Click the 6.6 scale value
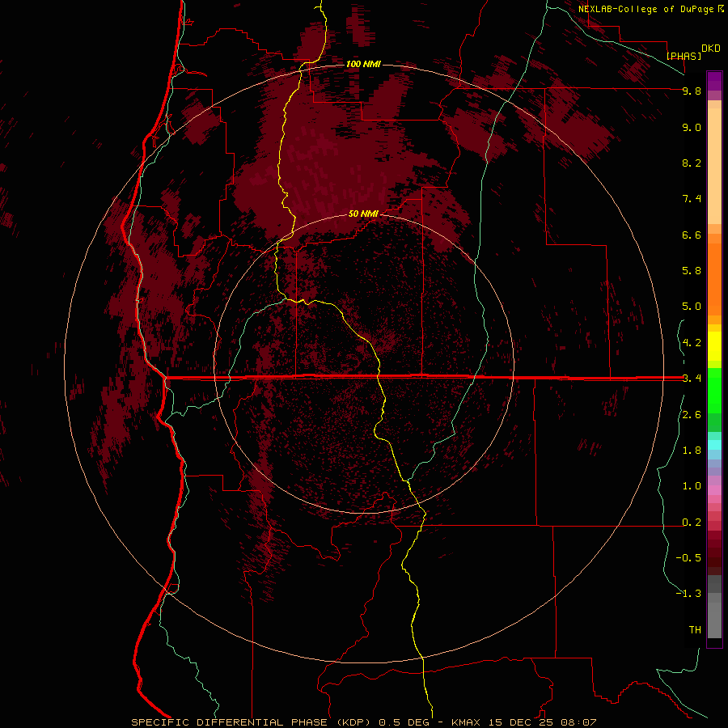The width and height of the screenshot is (728, 728). pyautogui.click(x=692, y=235)
